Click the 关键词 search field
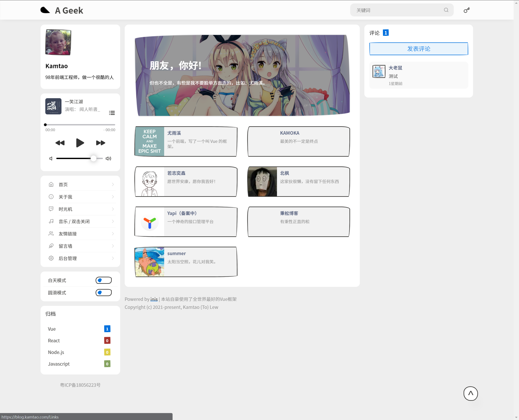The width and height of the screenshot is (519, 420). [401, 10]
